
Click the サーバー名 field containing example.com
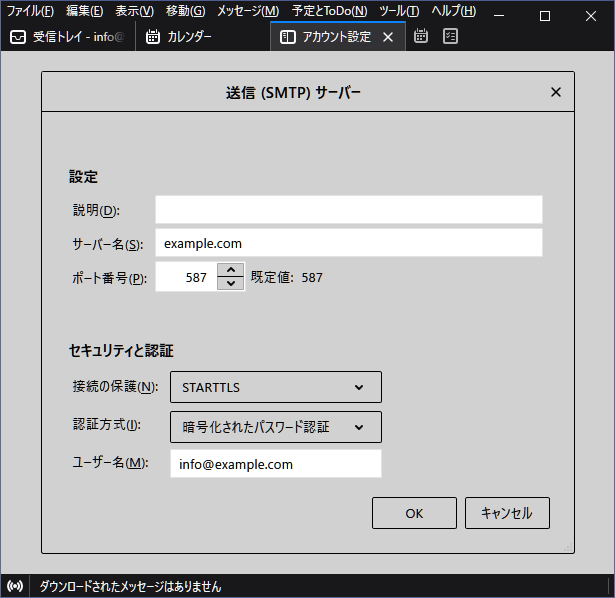(x=348, y=243)
